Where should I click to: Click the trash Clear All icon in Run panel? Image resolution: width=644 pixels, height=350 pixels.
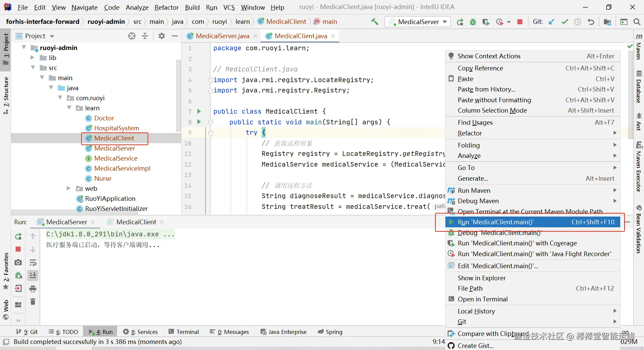33,302
